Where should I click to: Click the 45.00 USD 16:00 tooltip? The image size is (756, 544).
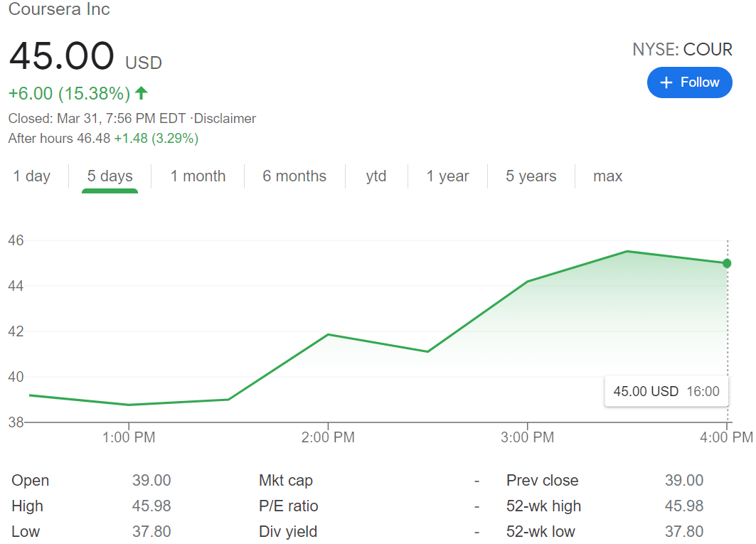[x=666, y=391]
